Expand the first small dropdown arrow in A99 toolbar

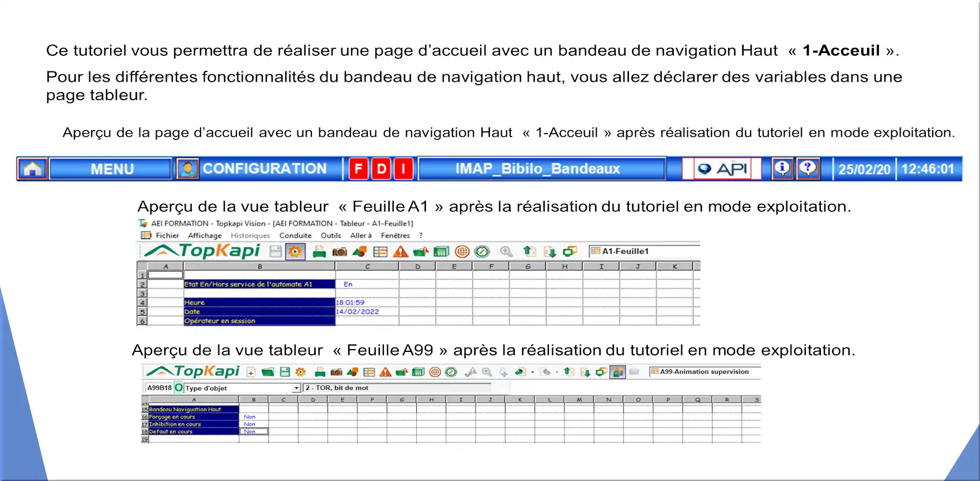pyautogui.click(x=532, y=372)
